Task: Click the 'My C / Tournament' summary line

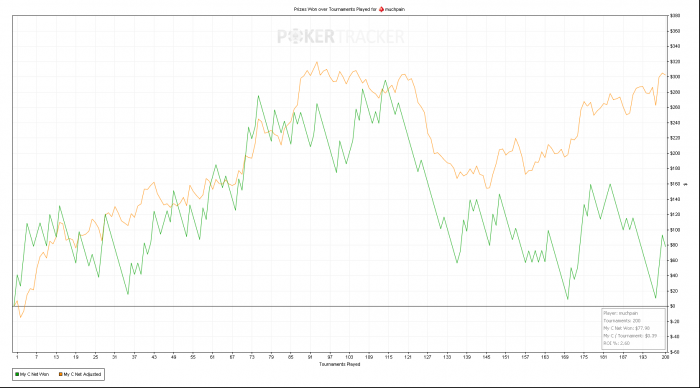Action: [630, 336]
